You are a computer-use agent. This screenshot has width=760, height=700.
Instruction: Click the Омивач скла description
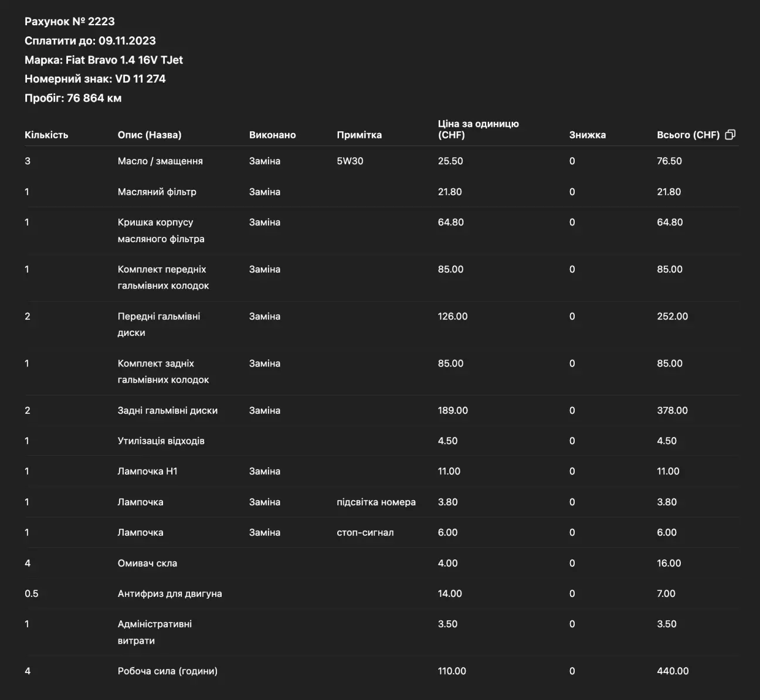[x=147, y=563]
